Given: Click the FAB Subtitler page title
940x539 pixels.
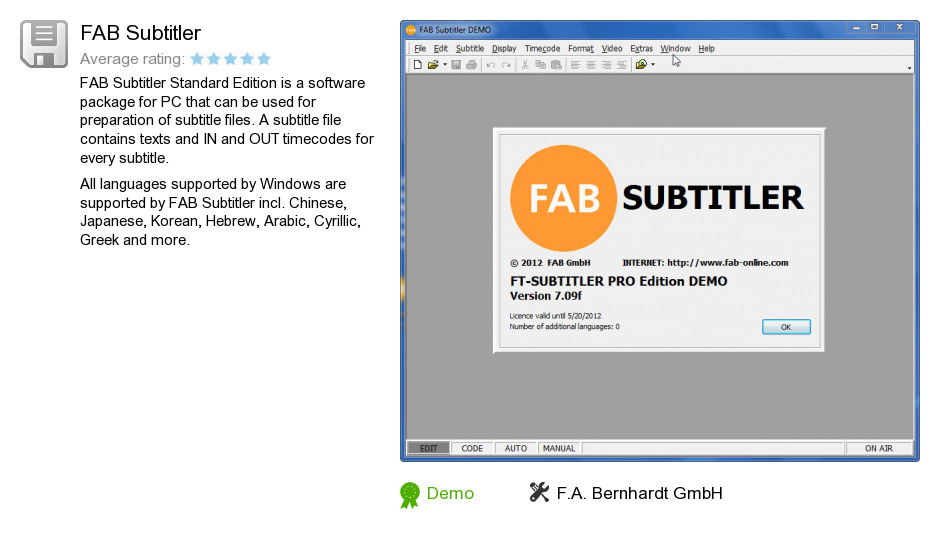Looking at the screenshot, I should click(x=140, y=33).
